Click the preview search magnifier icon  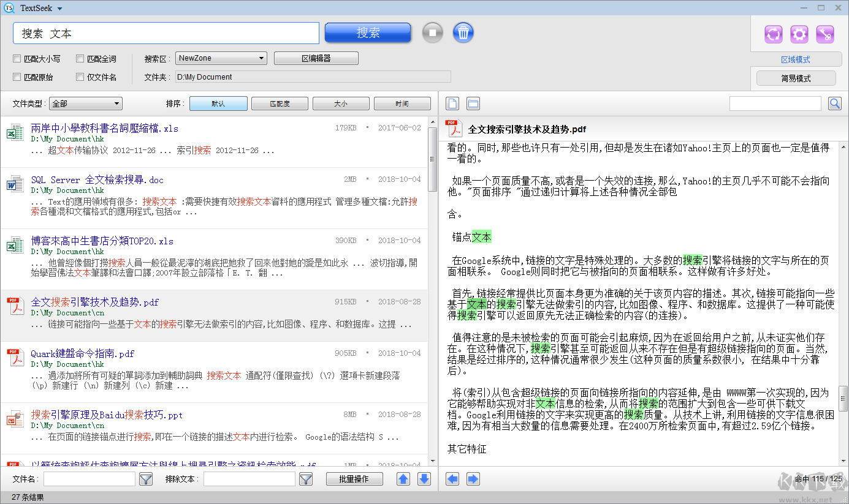coord(834,103)
